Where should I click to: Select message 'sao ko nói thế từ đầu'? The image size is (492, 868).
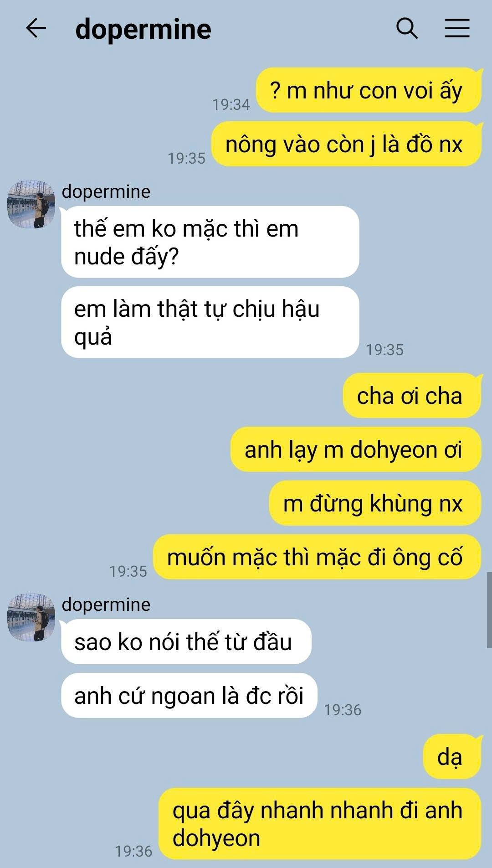pos(186,641)
